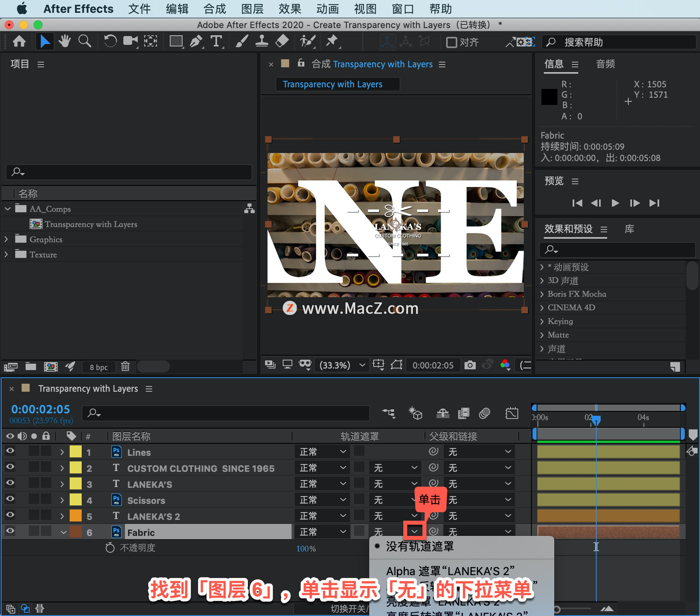Select the Brush tool
The height and width of the screenshot is (616, 700).
pyautogui.click(x=241, y=41)
